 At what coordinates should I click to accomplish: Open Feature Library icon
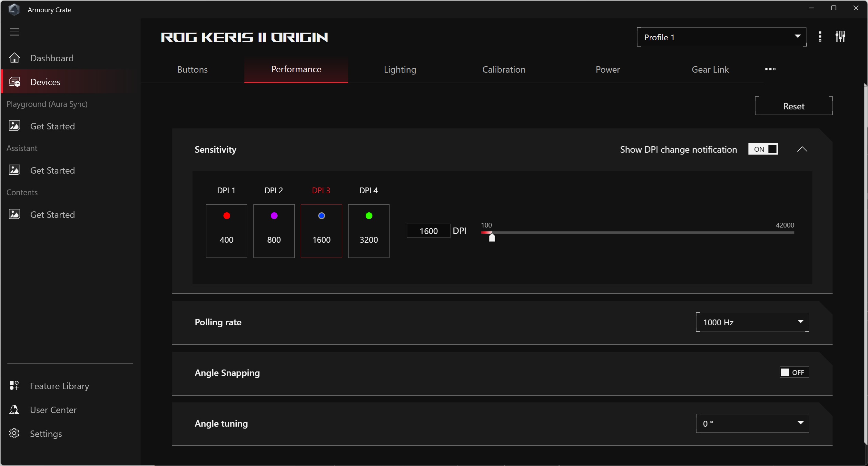[x=14, y=385]
